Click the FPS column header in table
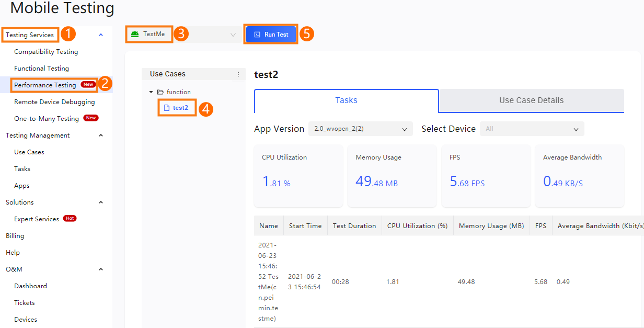Viewport: 644px width, 328px height. click(x=540, y=226)
